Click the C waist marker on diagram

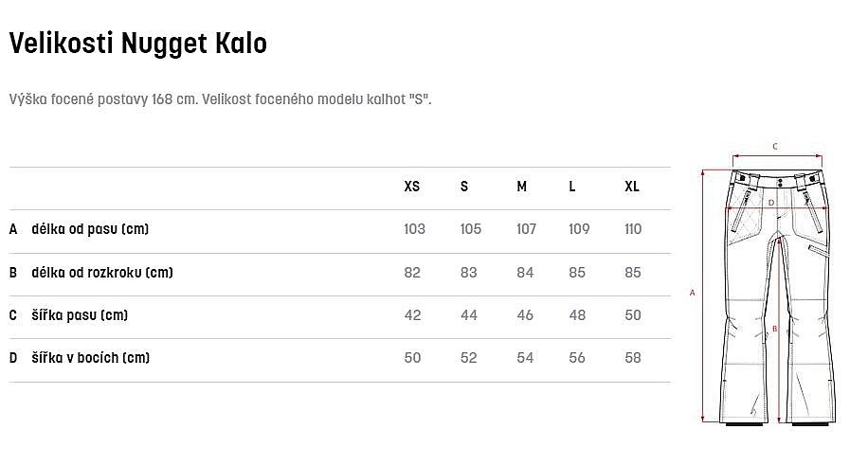coord(775,147)
